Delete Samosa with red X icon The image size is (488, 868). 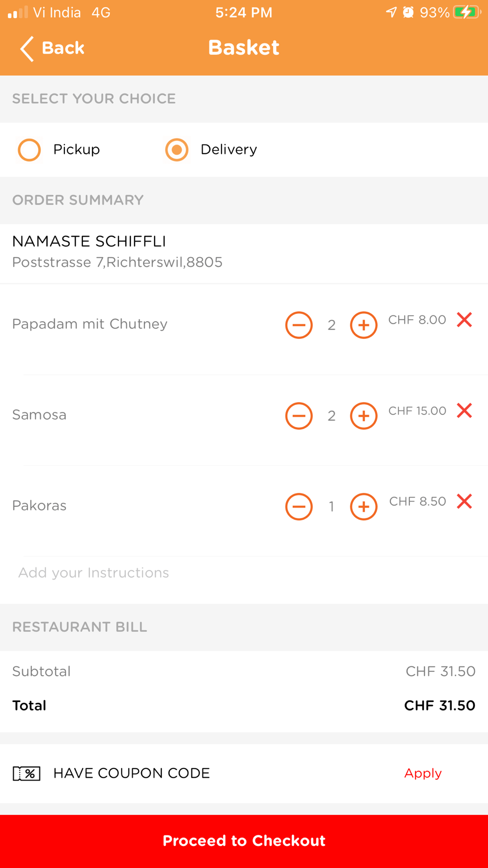pos(464,411)
